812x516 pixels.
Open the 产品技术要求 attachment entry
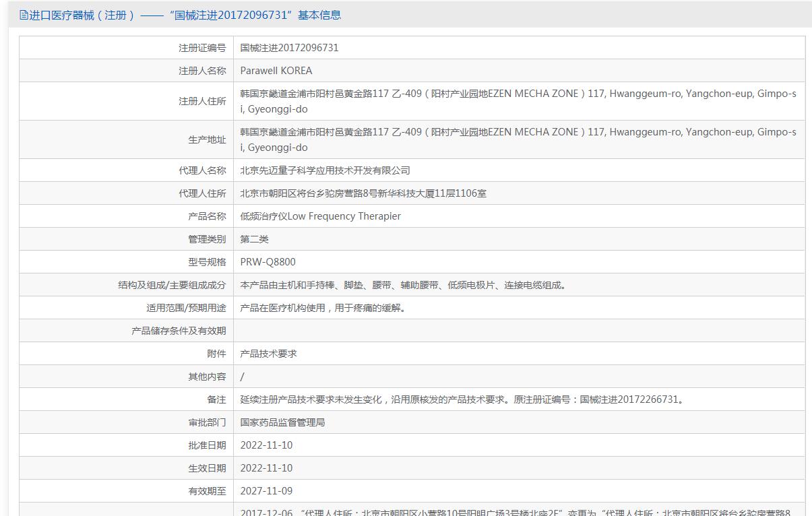pos(268,354)
